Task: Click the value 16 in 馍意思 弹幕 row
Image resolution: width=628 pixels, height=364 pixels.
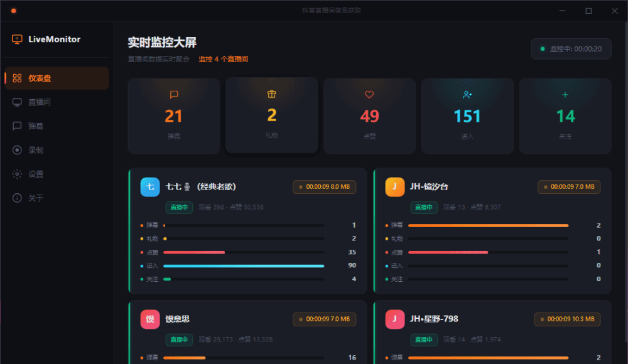Action: (352, 358)
